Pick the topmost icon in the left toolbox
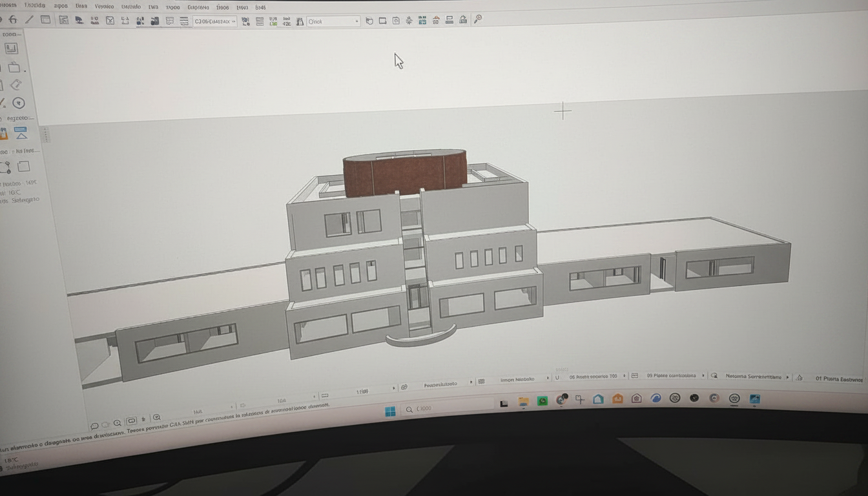Image resolution: width=868 pixels, height=496 pixels. (12, 48)
